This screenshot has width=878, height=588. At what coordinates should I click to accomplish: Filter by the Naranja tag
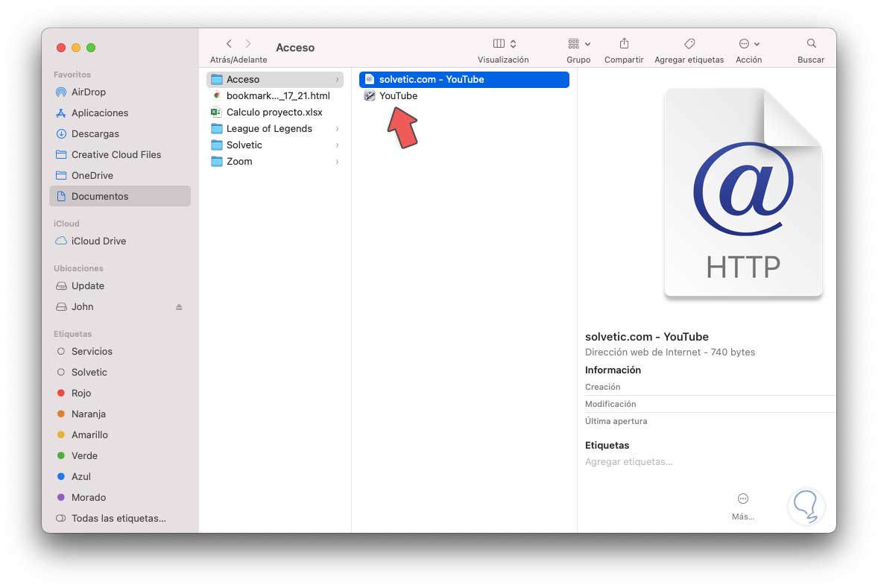tap(120, 414)
